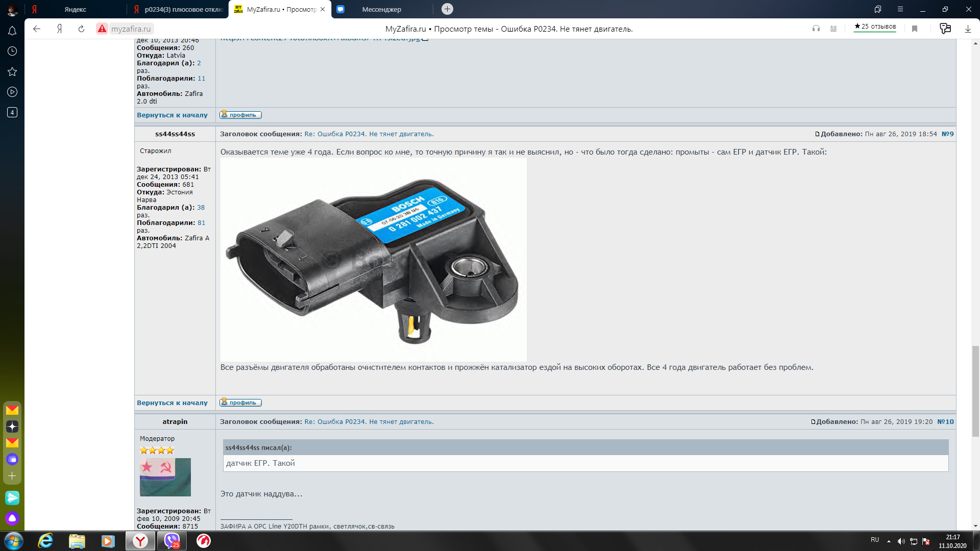This screenshot has width=980, height=551.
Task: Return to top from the first visible post
Action: tap(172, 115)
